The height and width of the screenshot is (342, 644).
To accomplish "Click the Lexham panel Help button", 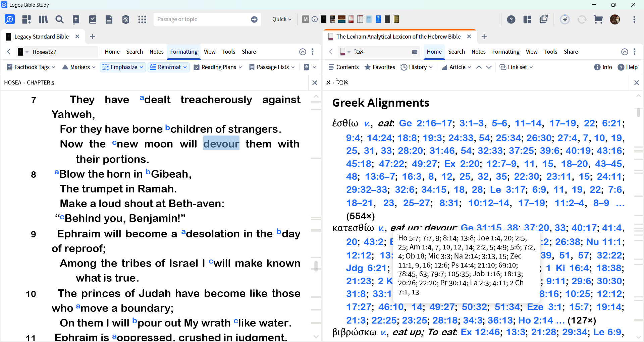I will 628,67.
